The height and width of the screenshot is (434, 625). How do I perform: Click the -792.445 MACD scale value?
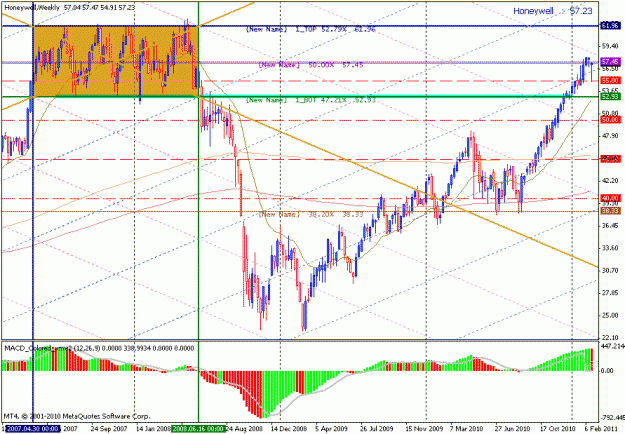pyautogui.click(x=613, y=418)
